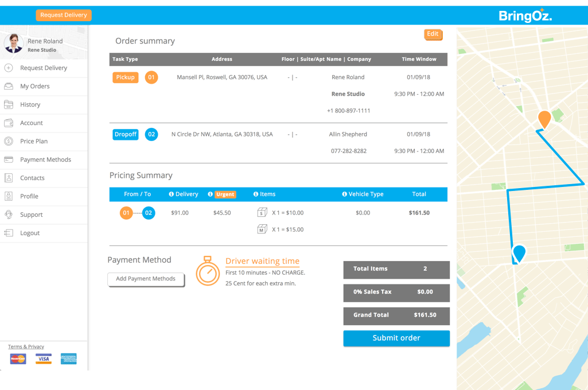
Task: Click the History calendar icon
Action: (x=9, y=104)
